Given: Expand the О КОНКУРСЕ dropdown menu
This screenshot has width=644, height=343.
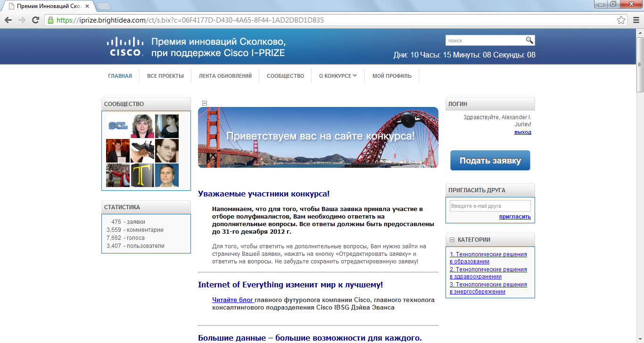Looking at the screenshot, I should coord(338,75).
